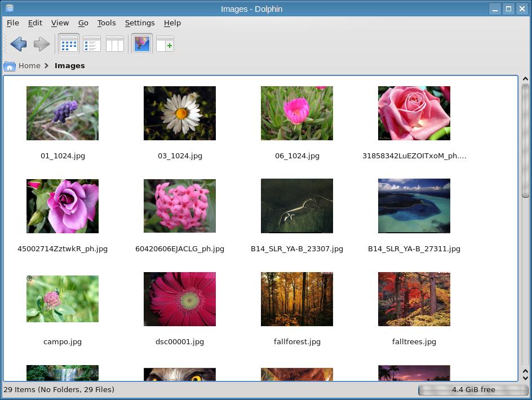Switch to Details view mode
532x400 pixels.
(92, 44)
